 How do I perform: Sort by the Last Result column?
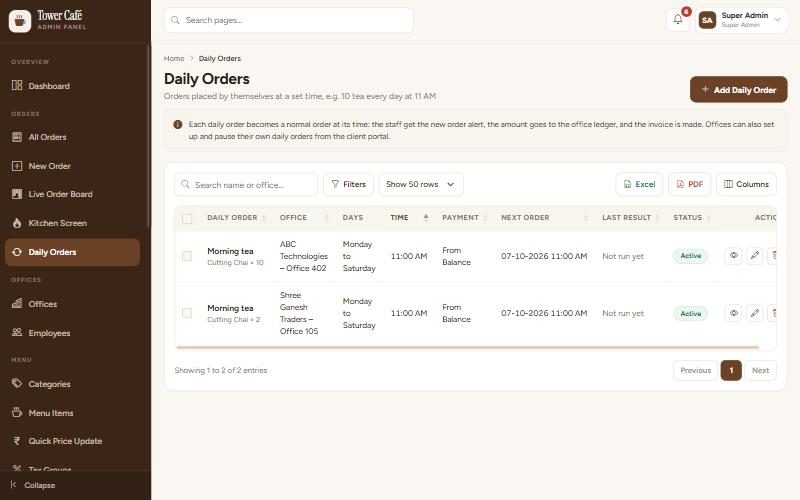tap(631, 217)
